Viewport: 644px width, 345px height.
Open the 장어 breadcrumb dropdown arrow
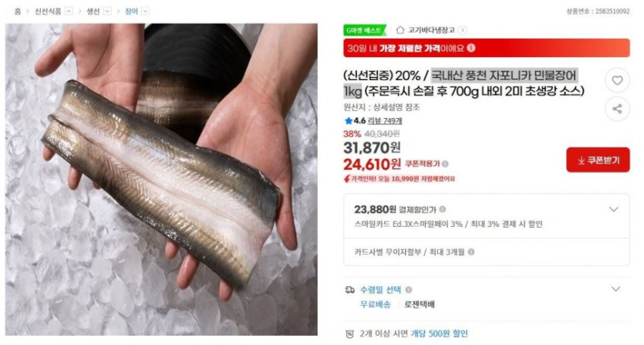tap(146, 11)
